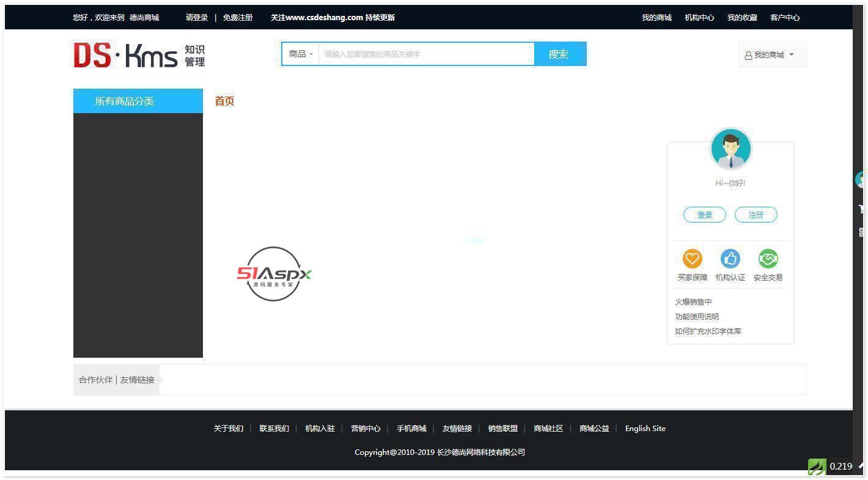Open 机构中心 in the top bar
The height and width of the screenshot is (480, 868).
[x=699, y=18]
